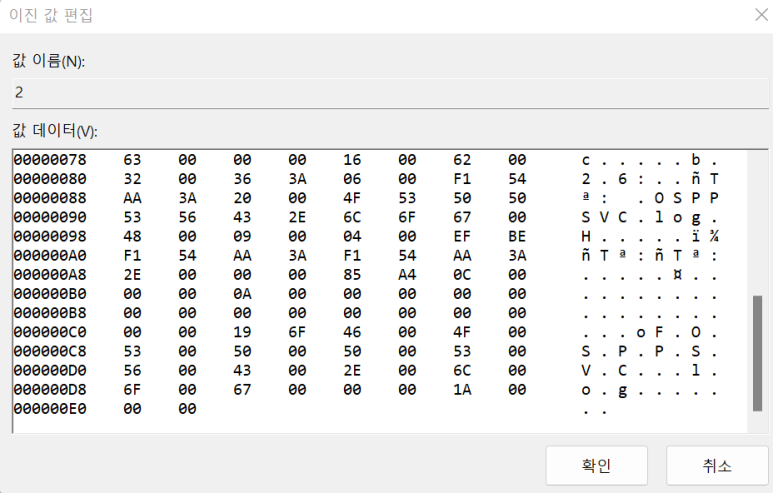Select byte 06 in row 00000080
Viewport: 773px width, 493px height.
[x=352, y=179]
